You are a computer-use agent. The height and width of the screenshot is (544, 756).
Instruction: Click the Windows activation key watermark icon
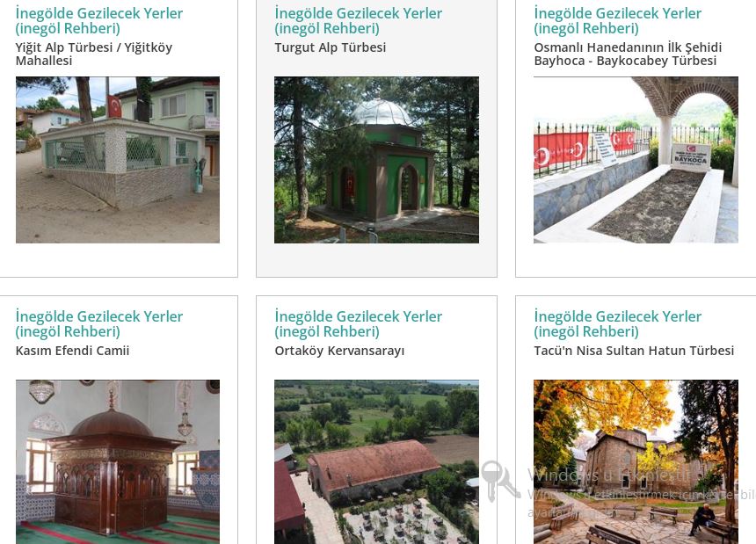(x=500, y=481)
